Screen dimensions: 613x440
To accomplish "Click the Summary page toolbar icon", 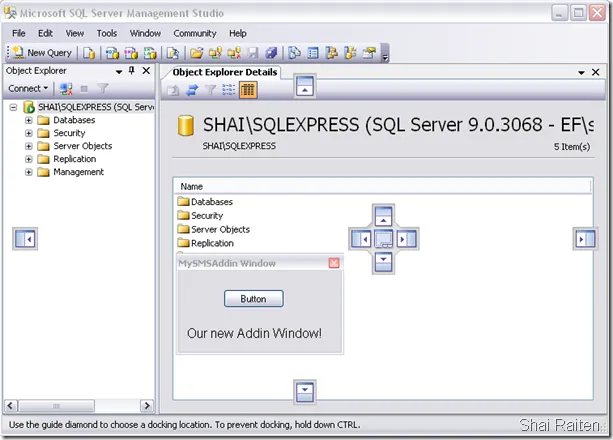I will tap(313, 53).
